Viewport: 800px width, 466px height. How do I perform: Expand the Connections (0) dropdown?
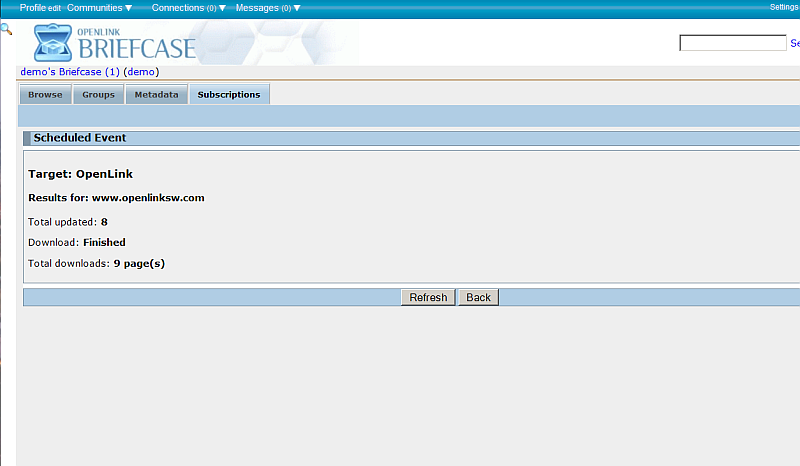click(189, 8)
